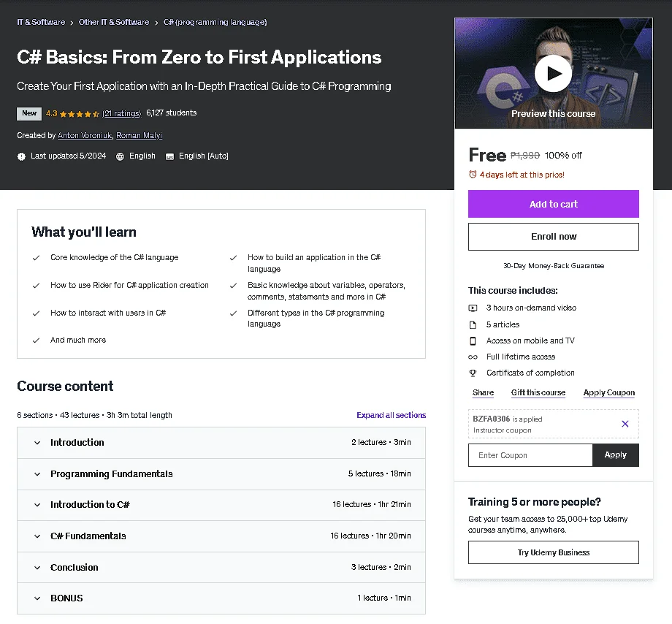This screenshot has height=624, width=672.
Task: Click the trophy icon beside Certificate of completion
Action: tap(473, 373)
